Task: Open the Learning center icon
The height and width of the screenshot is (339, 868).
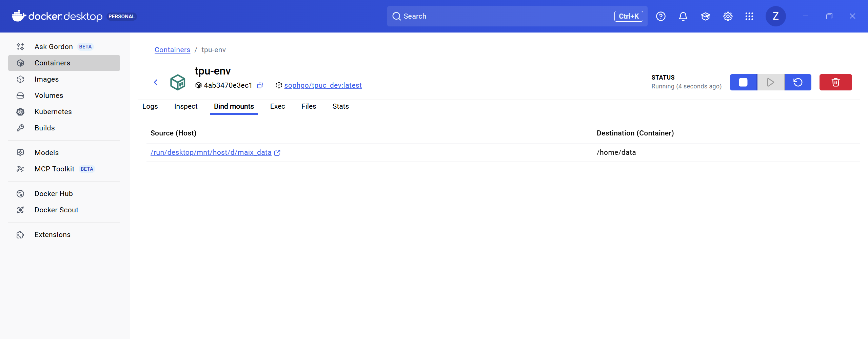Action: coord(705,16)
